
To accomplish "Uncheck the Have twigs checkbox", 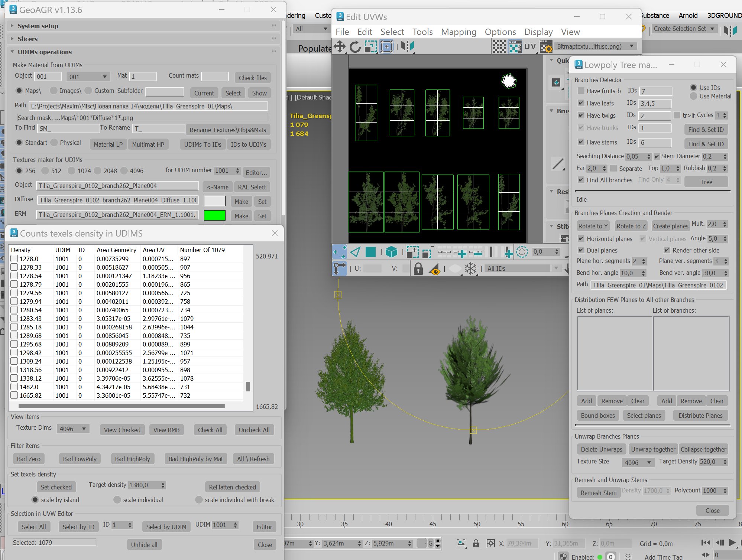I will tap(581, 115).
